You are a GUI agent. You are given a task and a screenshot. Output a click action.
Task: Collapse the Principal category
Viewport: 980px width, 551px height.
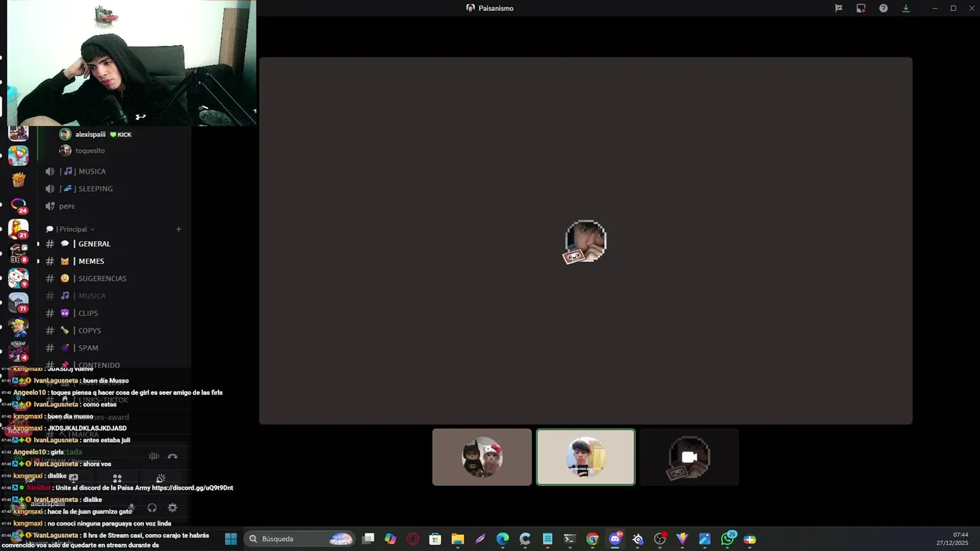point(70,229)
